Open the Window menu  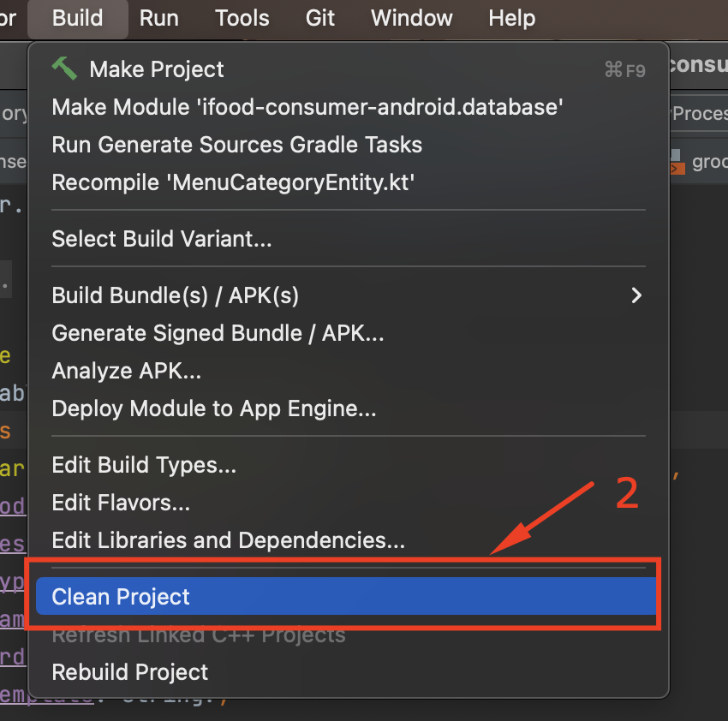coord(412,18)
